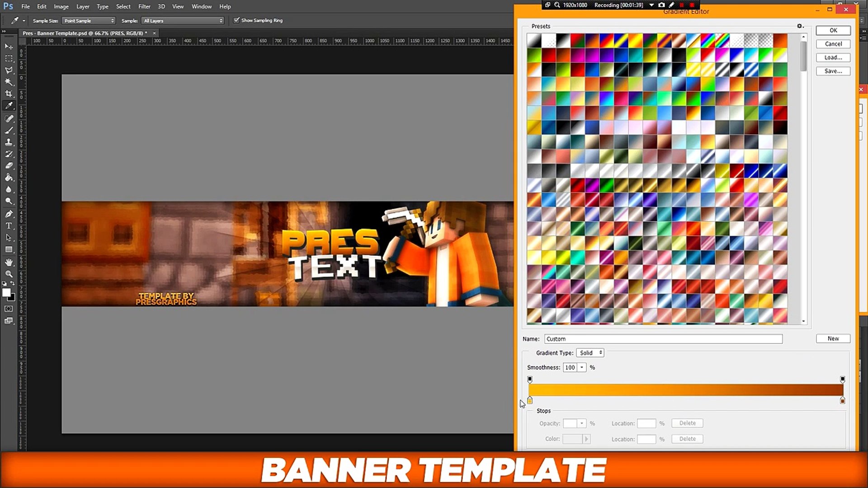The height and width of the screenshot is (488, 868).
Task: Toggle the Show Sampling Ring checkbox
Action: tap(236, 20)
